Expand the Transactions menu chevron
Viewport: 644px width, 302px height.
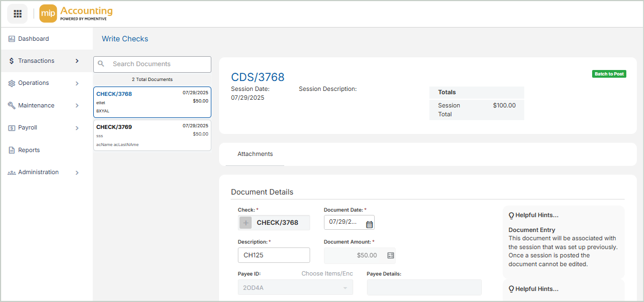pyautogui.click(x=77, y=61)
